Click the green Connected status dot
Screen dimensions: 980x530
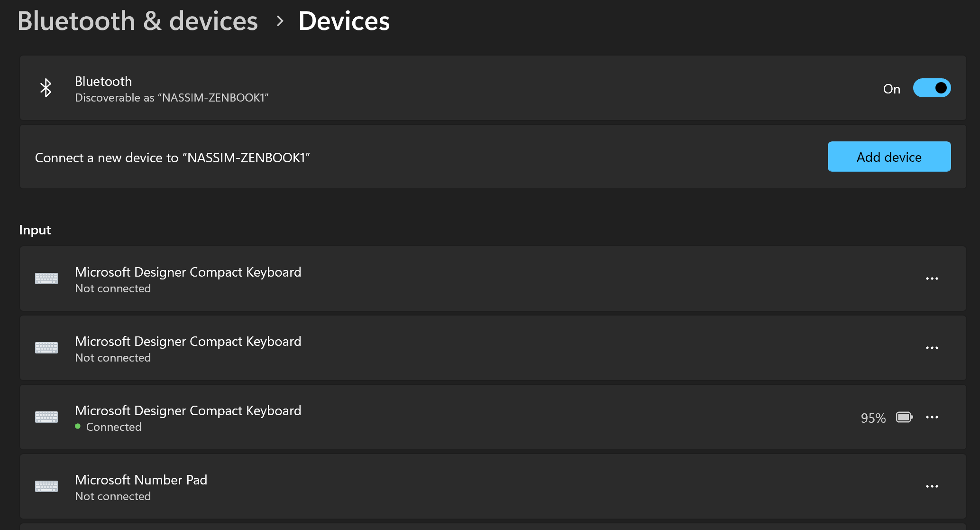click(x=78, y=426)
